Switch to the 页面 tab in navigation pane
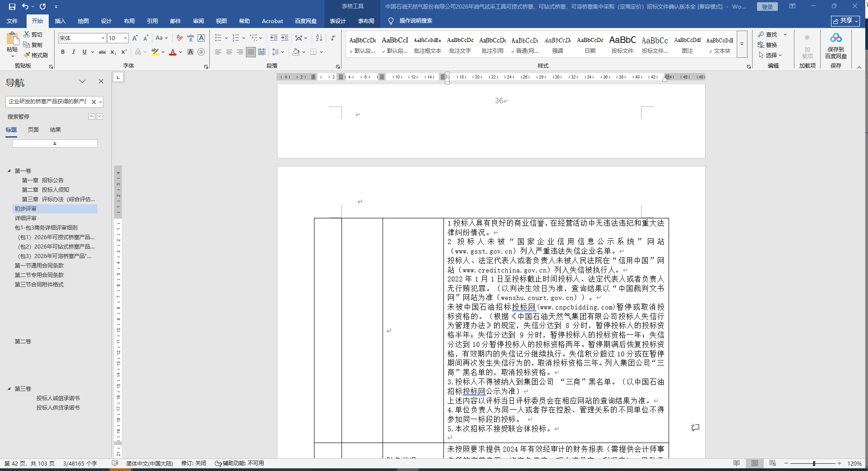 coord(33,130)
